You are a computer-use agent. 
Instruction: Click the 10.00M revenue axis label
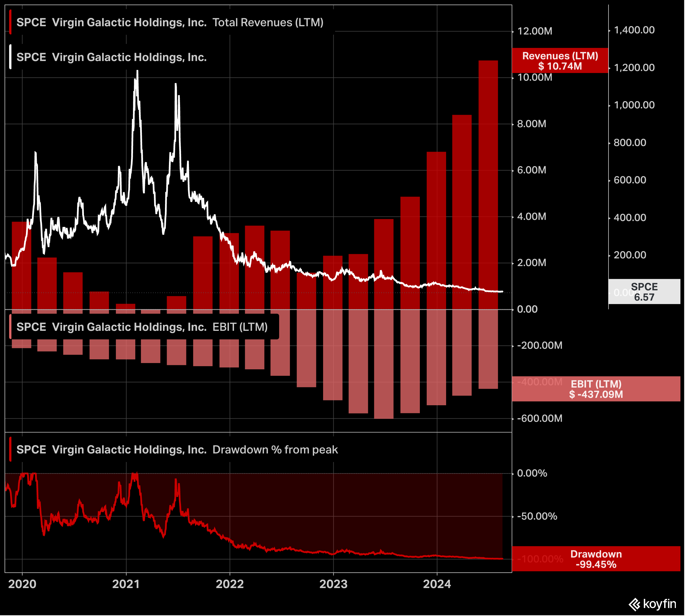535,78
